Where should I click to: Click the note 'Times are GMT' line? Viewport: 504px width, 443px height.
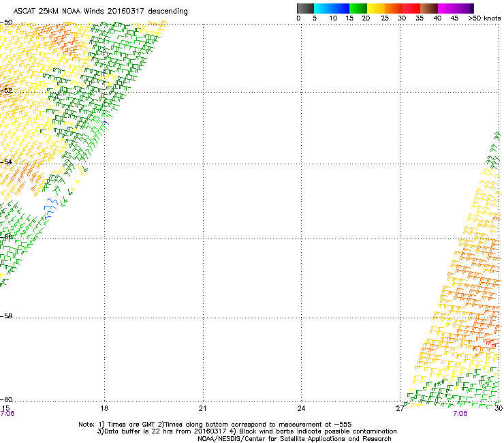215,425
